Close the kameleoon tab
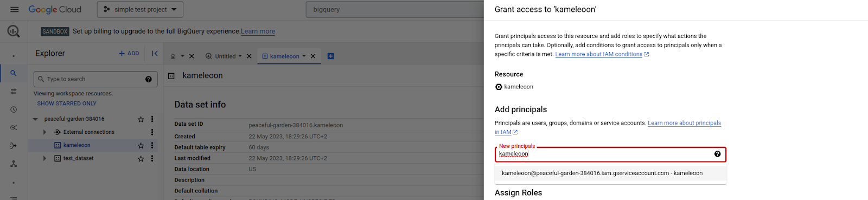The height and width of the screenshot is (200, 868). 313,56
